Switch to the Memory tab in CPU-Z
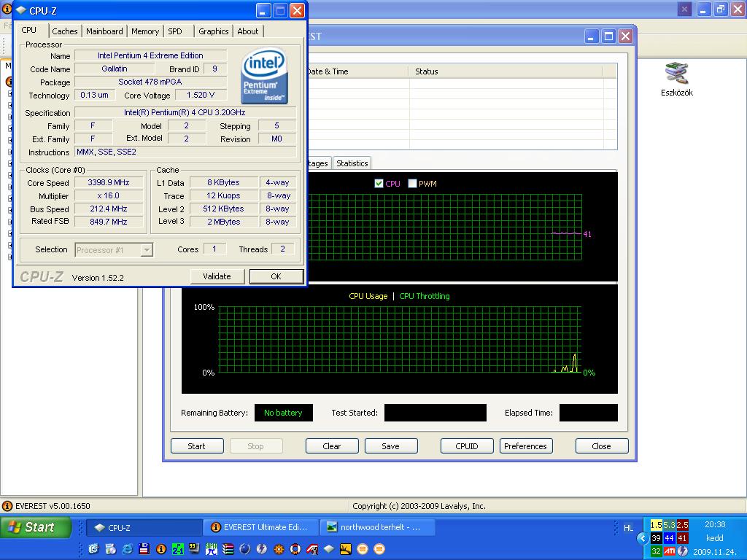747x560 pixels. (145, 31)
